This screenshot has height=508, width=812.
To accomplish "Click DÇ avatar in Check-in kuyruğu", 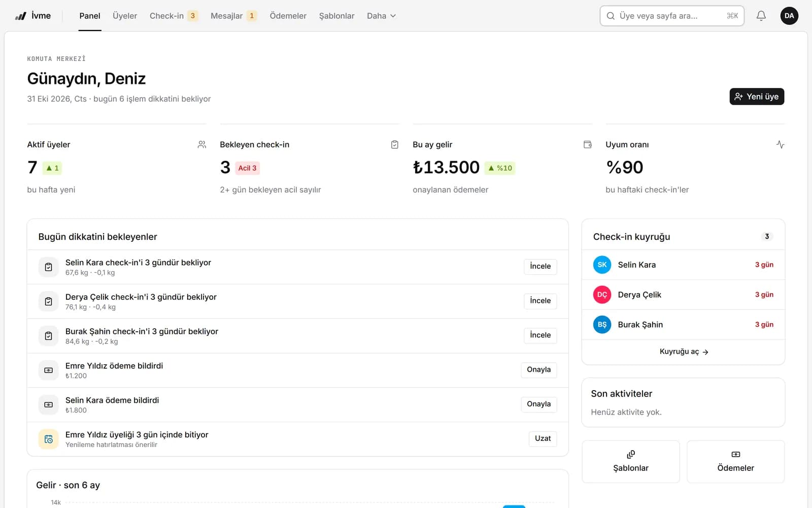I will (602, 295).
